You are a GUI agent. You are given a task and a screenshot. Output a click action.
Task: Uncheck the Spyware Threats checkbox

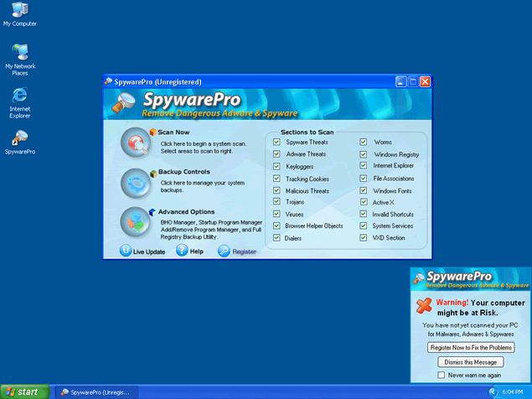276,142
